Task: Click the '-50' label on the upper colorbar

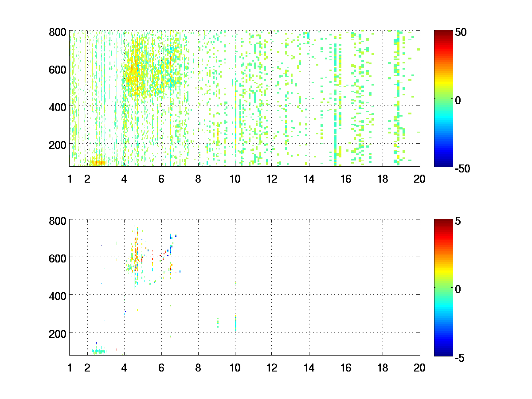Action: [463, 168]
